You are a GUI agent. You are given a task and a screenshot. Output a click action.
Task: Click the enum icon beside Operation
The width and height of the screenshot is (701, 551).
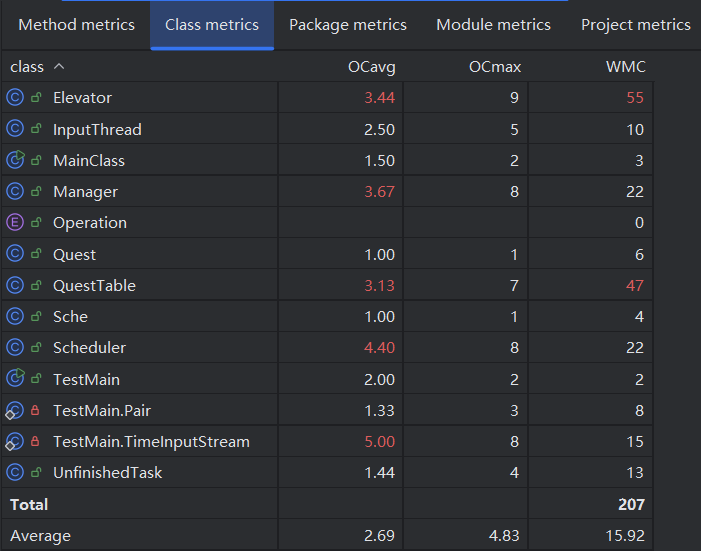point(15,223)
